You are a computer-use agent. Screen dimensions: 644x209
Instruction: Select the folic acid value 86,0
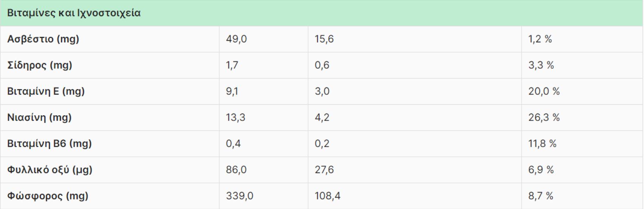[237, 170]
